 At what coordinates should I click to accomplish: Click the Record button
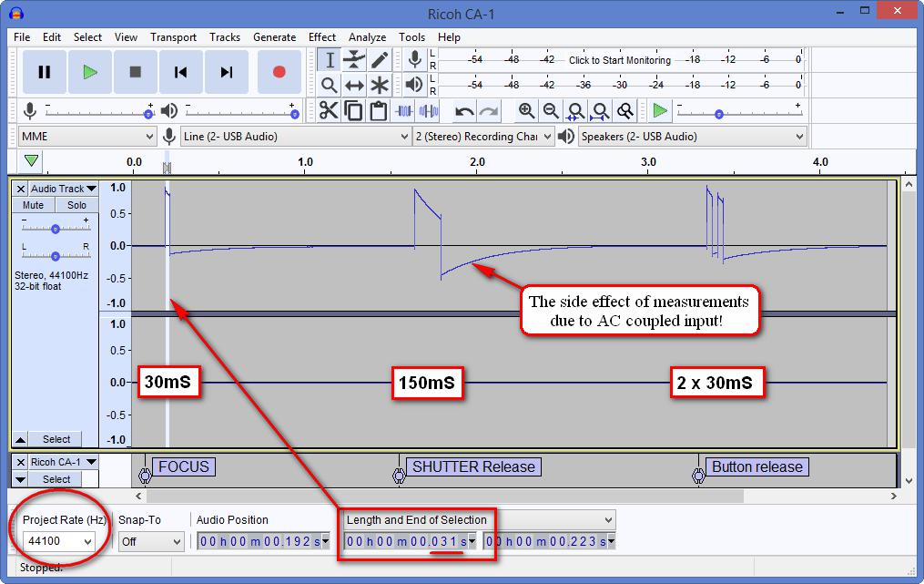[279, 72]
